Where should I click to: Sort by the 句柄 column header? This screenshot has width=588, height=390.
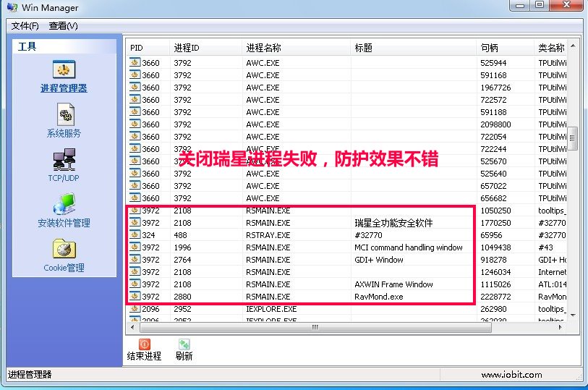(x=505, y=48)
